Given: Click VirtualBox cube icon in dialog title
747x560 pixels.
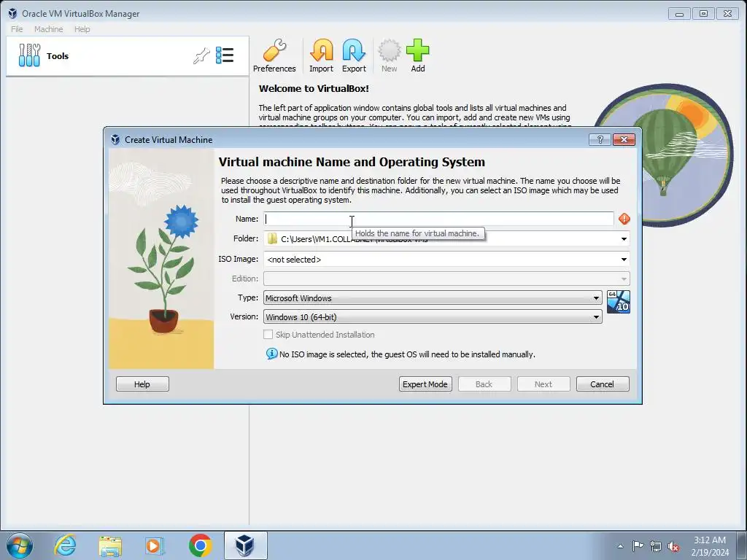Looking at the screenshot, I should (115, 139).
